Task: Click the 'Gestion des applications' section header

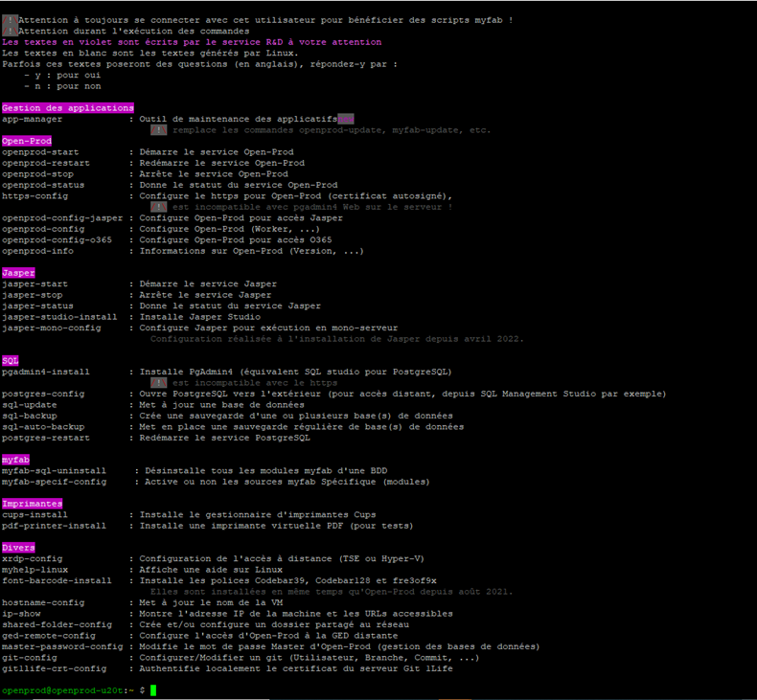Action: (68, 108)
